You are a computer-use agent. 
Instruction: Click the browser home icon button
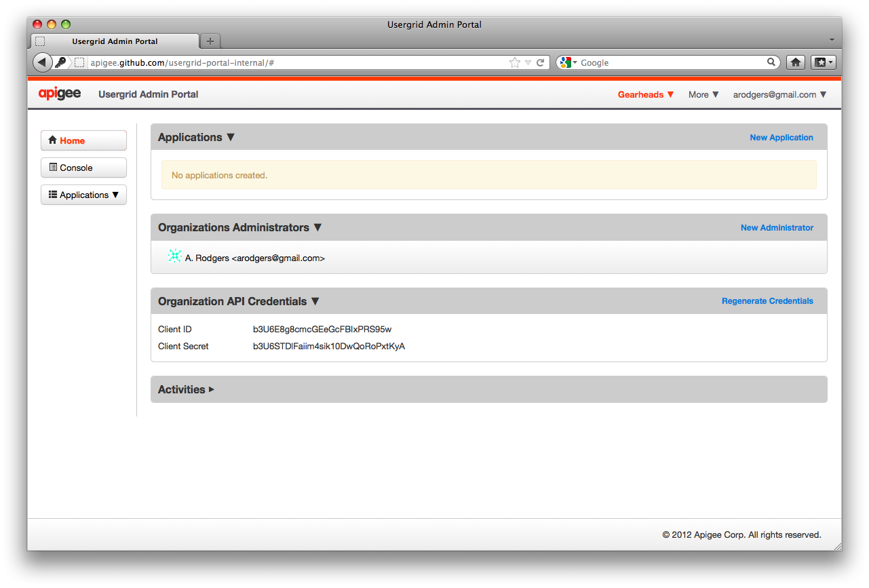click(796, 62)
